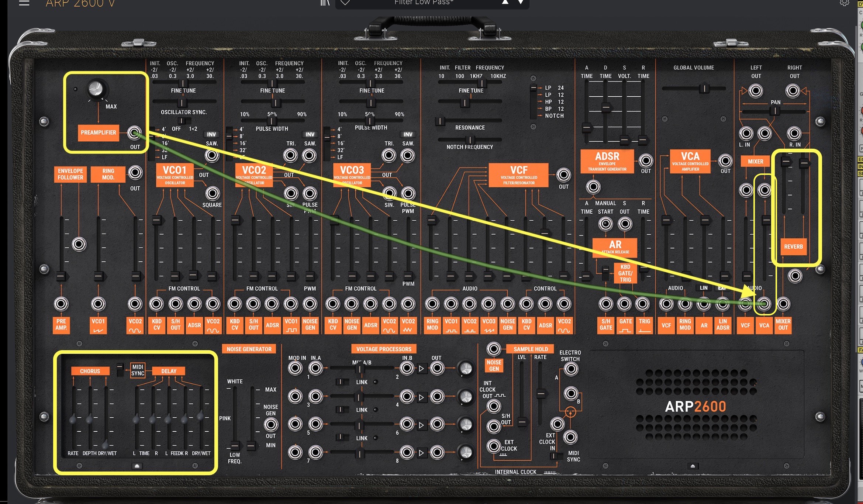
Task: Click the VCO2 octave range selector
Action: (x=229, y=143)
